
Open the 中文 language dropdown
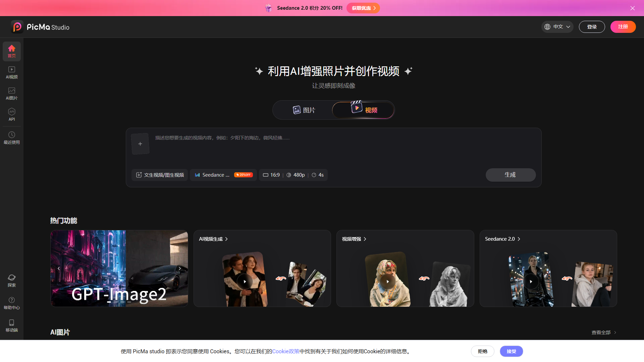pyautogui.click(x=557, y=27)
